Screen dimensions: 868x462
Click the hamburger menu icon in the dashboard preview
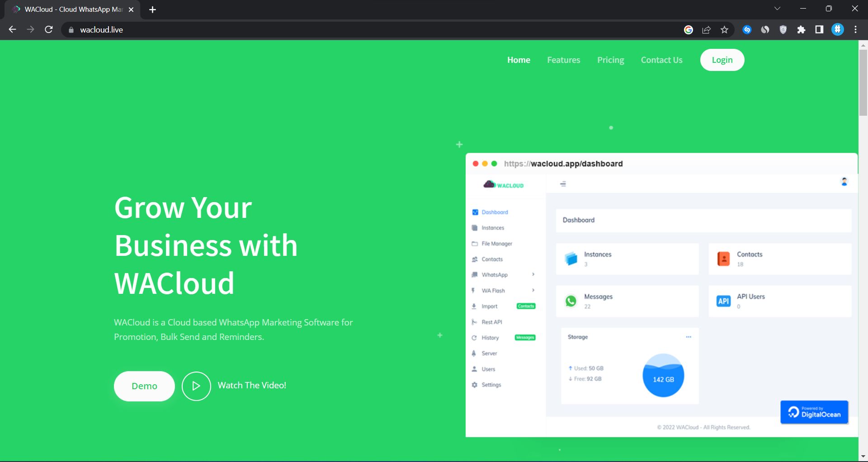pyautogui.click(x=563, y=184)
